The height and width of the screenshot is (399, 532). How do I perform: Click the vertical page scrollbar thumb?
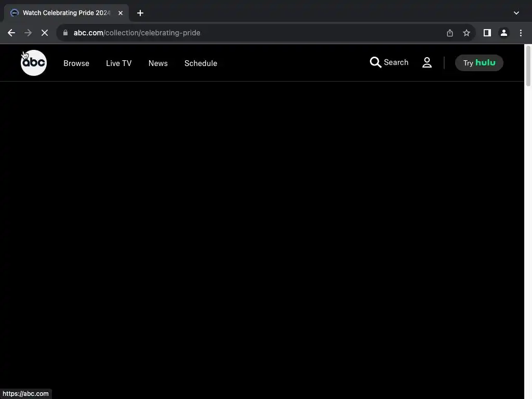click(528, 66)
